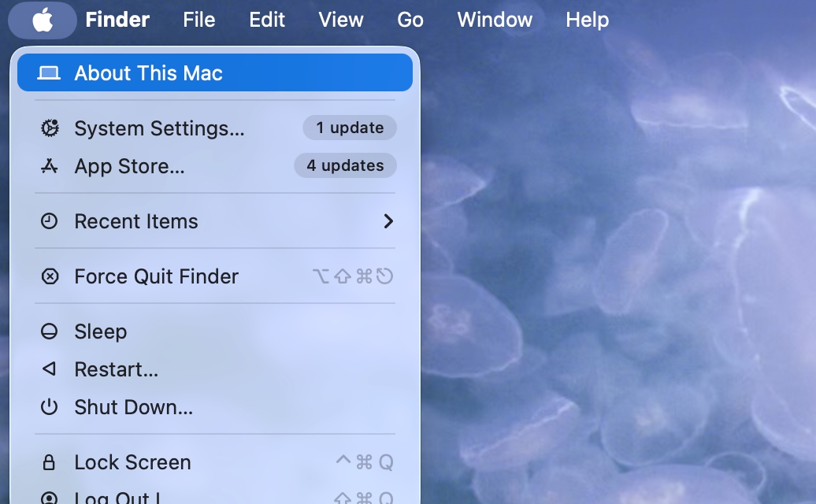
Task: Put the Mac to Sleep
Action: pyautogui.click(x=215, y=332)
